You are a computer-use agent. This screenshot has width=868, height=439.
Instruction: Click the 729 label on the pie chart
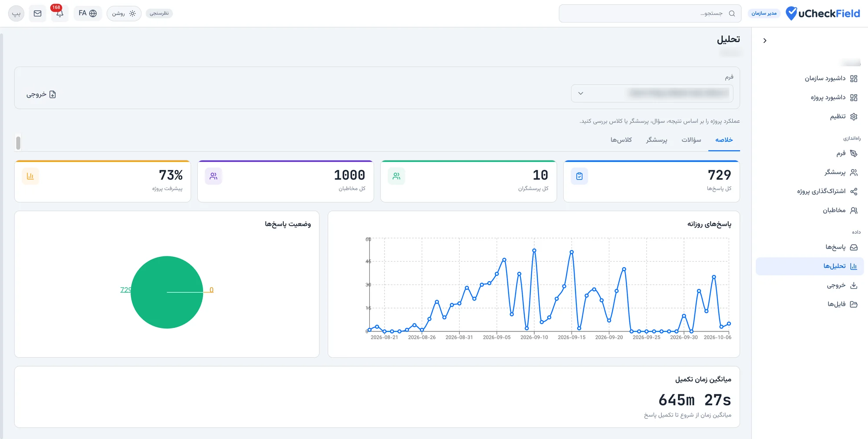(125, 290)
